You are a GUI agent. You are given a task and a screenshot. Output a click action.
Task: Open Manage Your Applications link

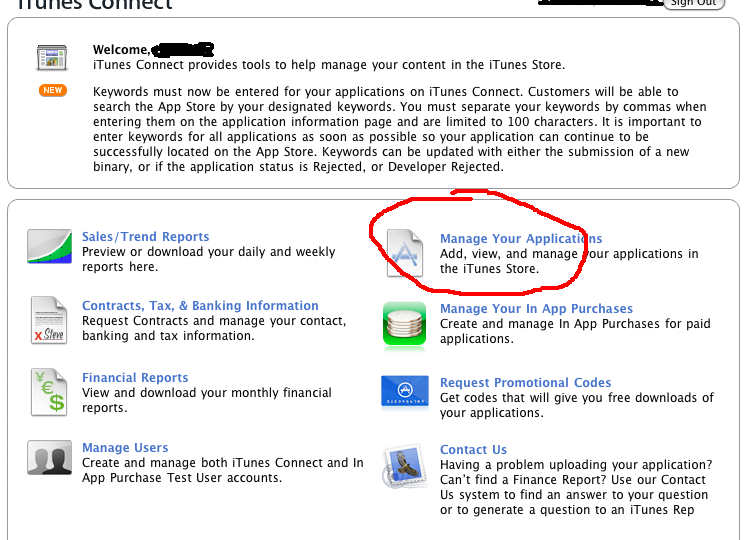(521, 239)
